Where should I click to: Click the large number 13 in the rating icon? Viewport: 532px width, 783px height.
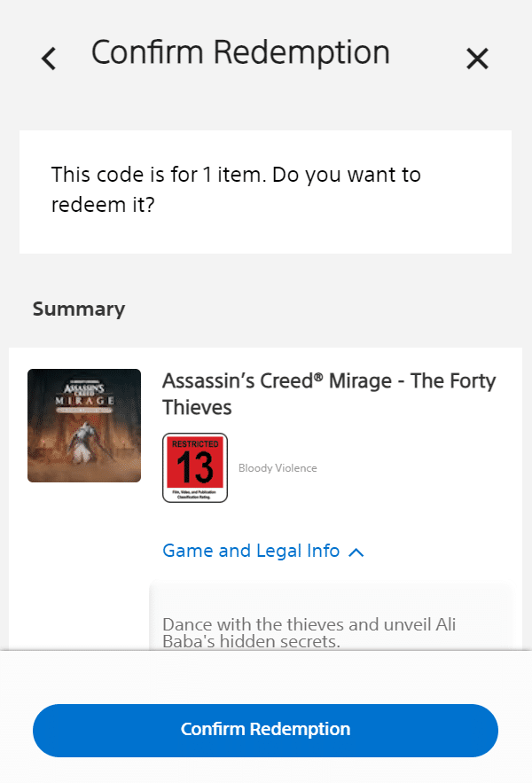pos(195,466)
